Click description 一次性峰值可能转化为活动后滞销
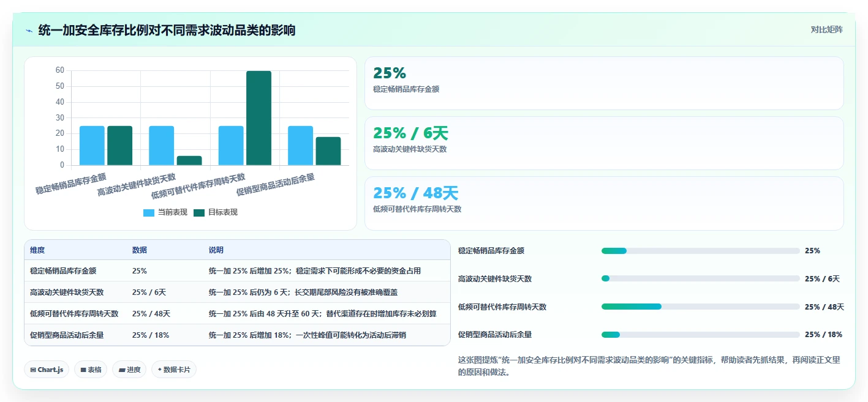The image size is (868, 402). [351, 335]
